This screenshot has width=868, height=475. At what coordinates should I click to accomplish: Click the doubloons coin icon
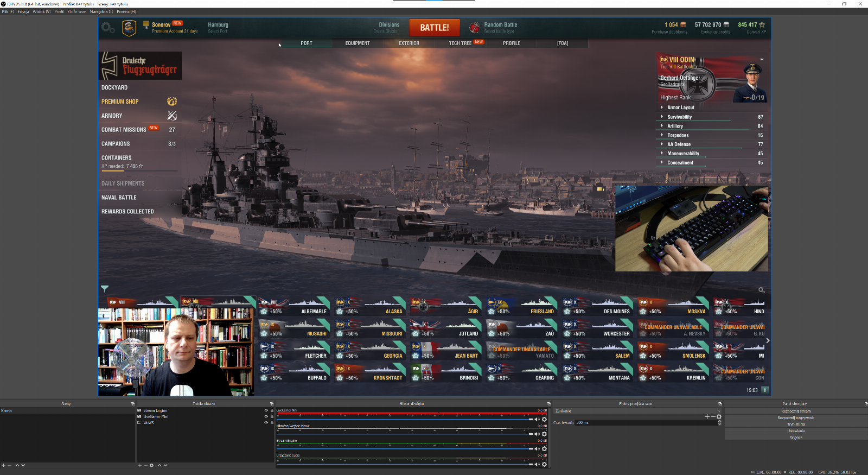[683, 24]
